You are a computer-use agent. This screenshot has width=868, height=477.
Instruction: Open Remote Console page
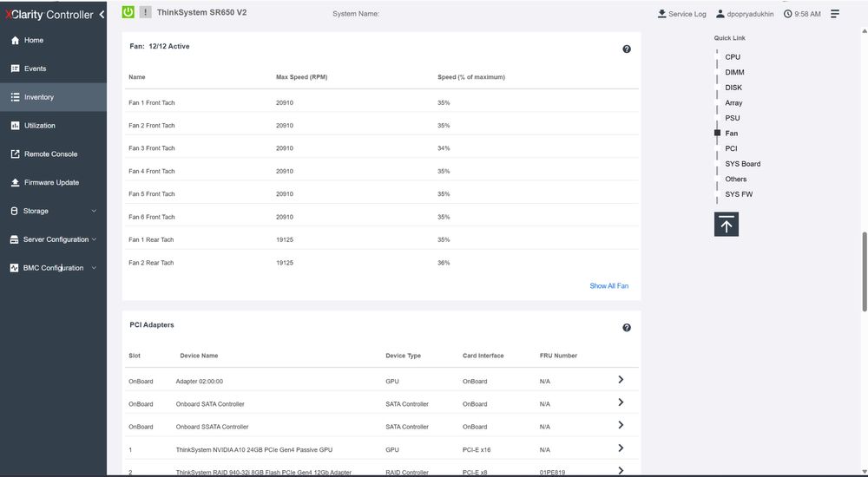tap(51, 154)
